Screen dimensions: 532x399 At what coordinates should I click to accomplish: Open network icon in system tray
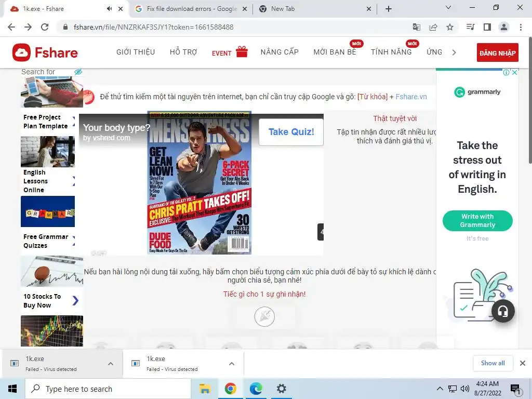pos(453,389)
